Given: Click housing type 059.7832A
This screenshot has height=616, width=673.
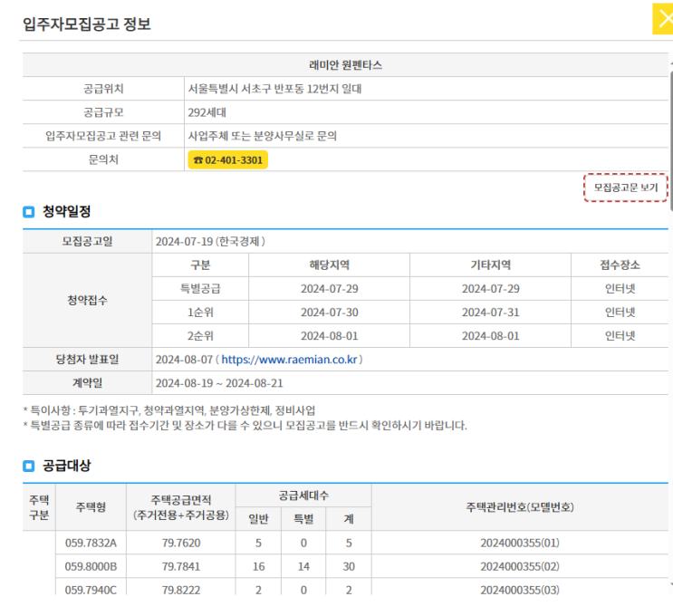Looking at the screenshot, I should 91,543.
